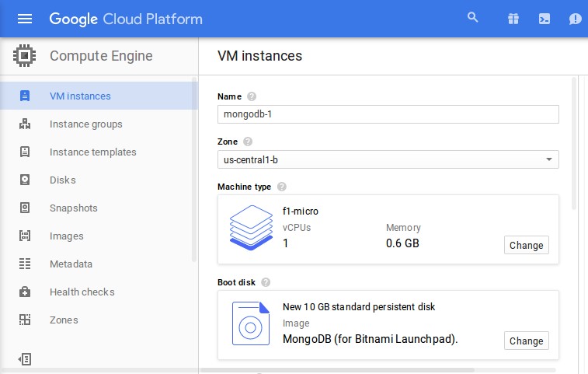The image size is (588, 374).
Task: Click the Metadata sidebar icon
Action: coord(25,264)
